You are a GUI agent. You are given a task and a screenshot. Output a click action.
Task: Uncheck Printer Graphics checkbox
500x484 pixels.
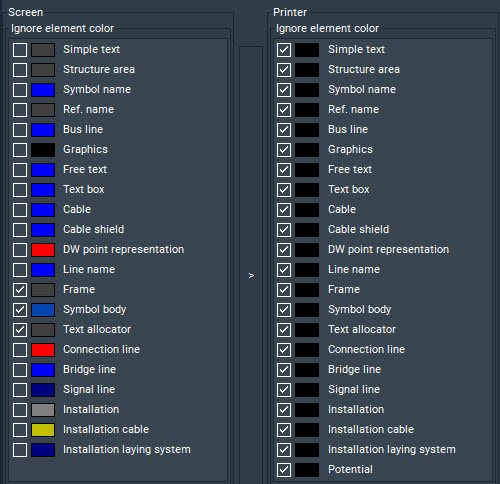[284, 150]
